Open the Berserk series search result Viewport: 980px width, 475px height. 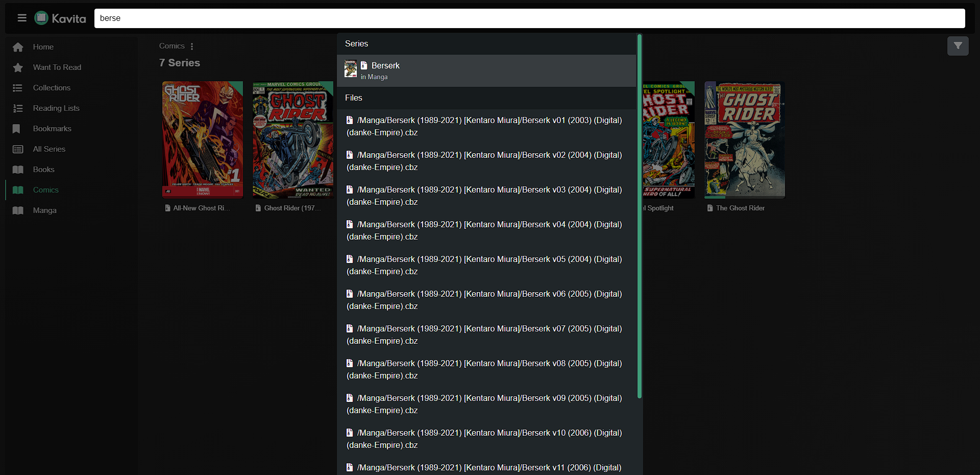pos(486,70)
